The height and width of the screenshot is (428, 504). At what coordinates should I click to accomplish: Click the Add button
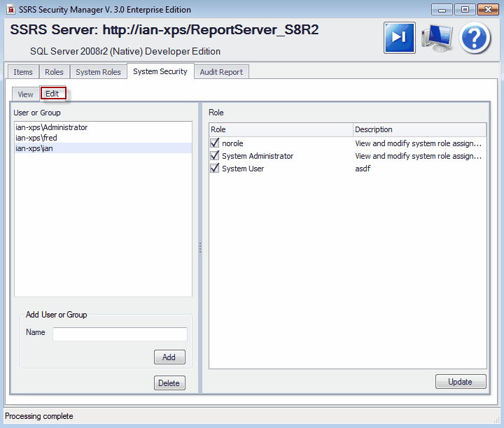click(x=169, y=357)
